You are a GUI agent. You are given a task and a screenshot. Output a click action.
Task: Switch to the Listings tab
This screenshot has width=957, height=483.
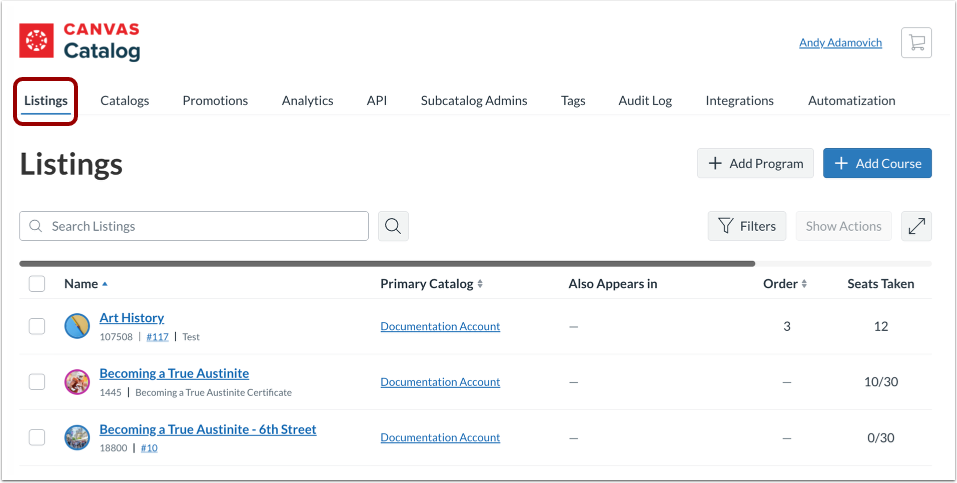click(46, 101)
